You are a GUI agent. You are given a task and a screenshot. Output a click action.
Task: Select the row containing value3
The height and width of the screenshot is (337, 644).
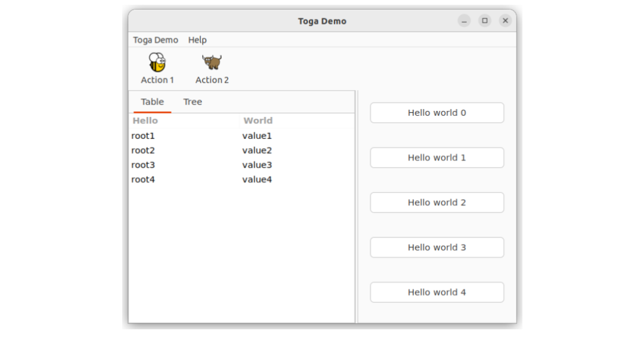(x=257, y=165)
